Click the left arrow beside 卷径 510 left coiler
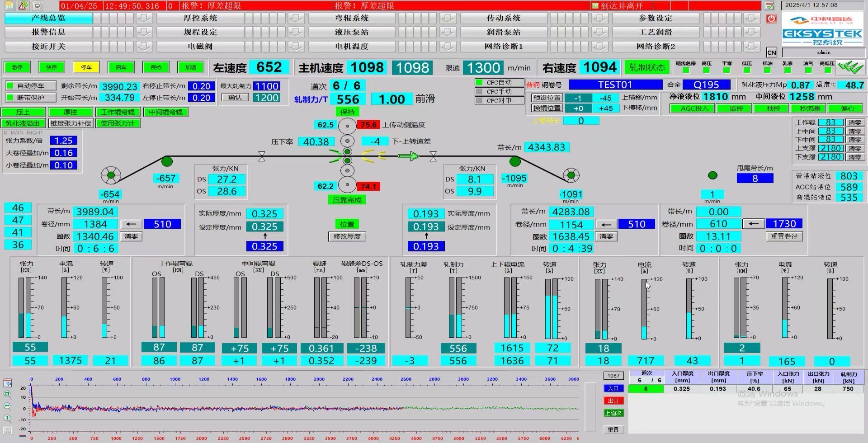Viewport: 868px width, 443px height. (x=131, y=224)
